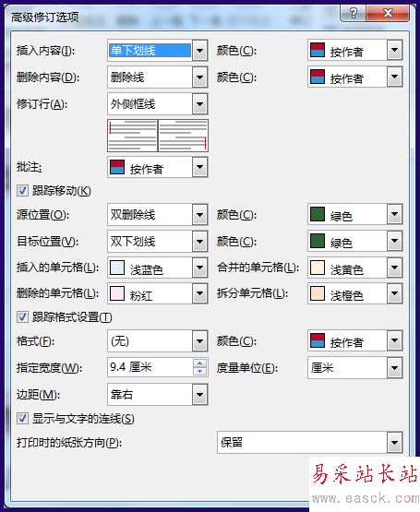Screen dimensions: 420x512
Task: Open the 打印时的纸张方向 dropdown
Action: point(309,443)
